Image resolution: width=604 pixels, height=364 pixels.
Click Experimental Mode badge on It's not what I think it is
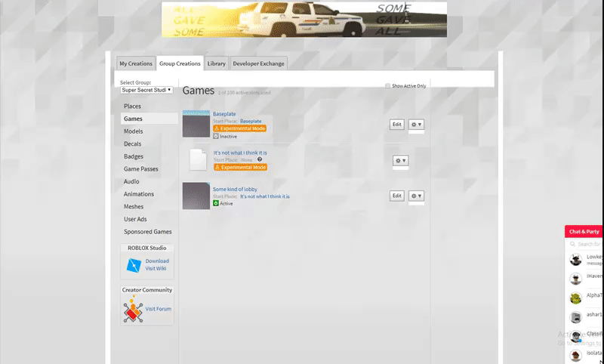[240, 167]
